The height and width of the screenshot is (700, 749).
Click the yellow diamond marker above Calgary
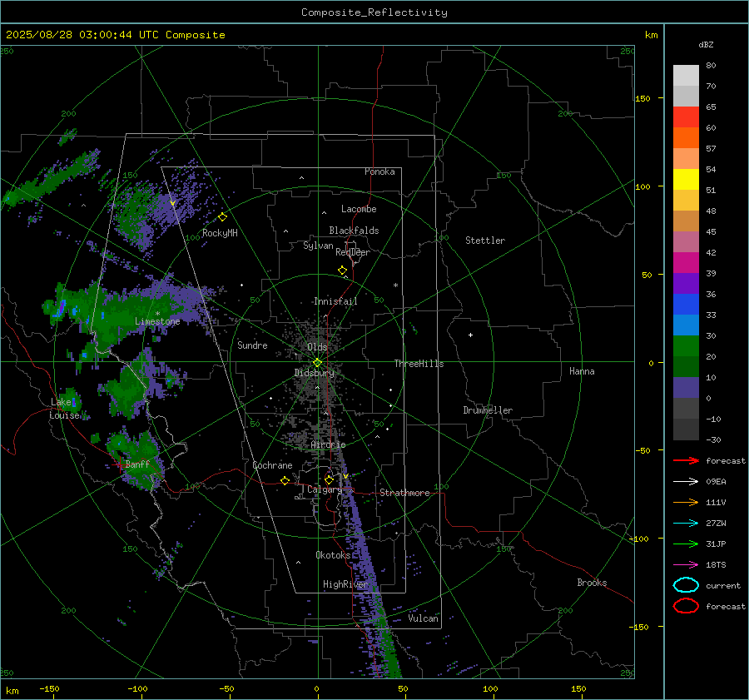point(329,479)
